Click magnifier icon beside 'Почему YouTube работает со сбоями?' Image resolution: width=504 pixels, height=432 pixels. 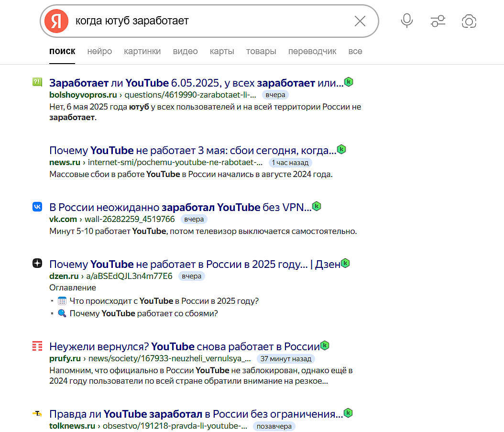coord(62,313)
